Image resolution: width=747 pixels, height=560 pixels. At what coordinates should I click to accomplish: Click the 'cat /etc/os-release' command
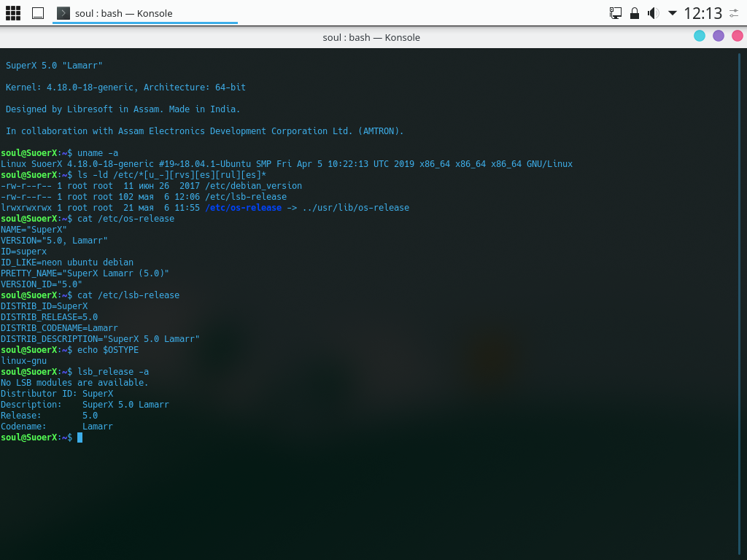coord(125,219)
